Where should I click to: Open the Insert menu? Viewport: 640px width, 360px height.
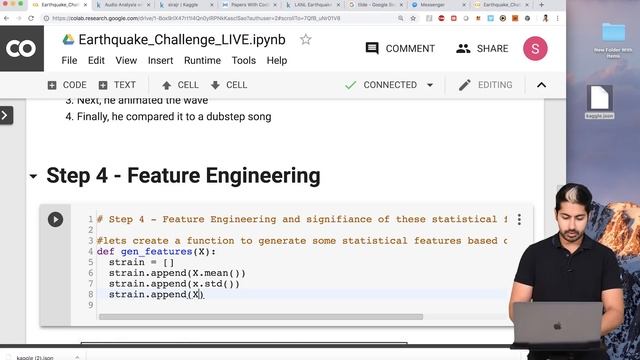pos(160,60)
